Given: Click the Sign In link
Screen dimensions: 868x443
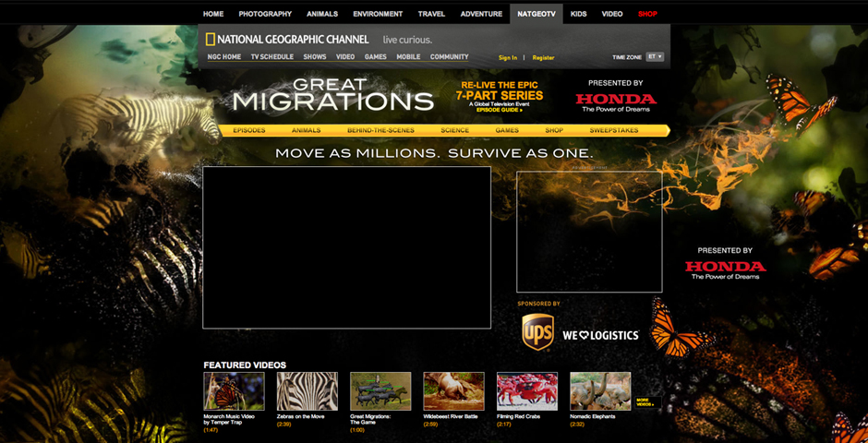Looking at the screenshot, I should (508, 57).
